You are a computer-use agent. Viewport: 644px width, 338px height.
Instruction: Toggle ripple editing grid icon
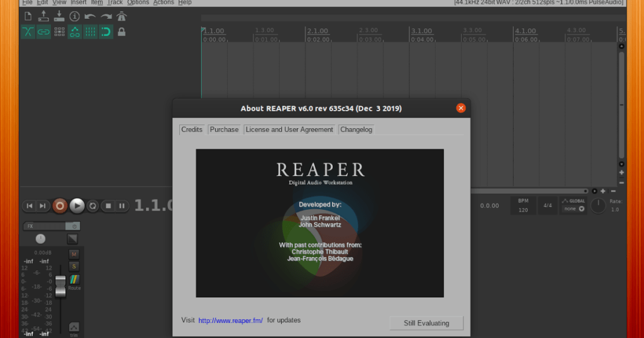[59, 31]
